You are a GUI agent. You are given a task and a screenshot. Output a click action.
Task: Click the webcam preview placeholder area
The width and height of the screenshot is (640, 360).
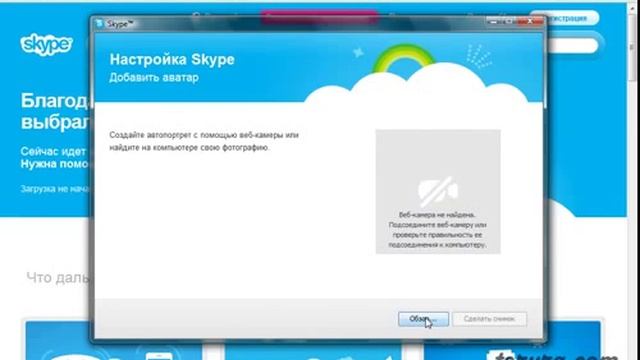438,191
